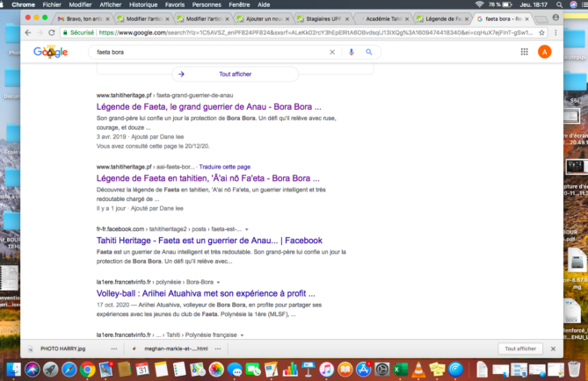Open meghan-markle html download options
Viewport: 588px width, 381px height.
click(218, 349)
